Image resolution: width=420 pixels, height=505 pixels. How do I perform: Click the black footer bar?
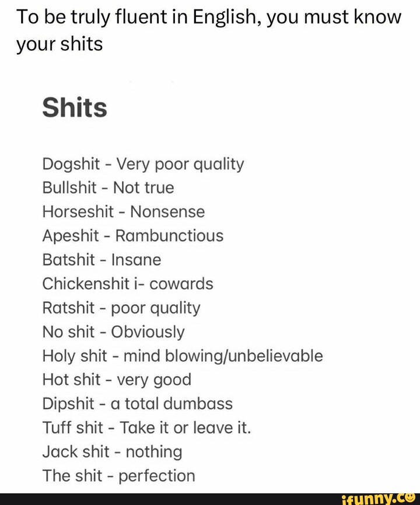click(210, 499)
